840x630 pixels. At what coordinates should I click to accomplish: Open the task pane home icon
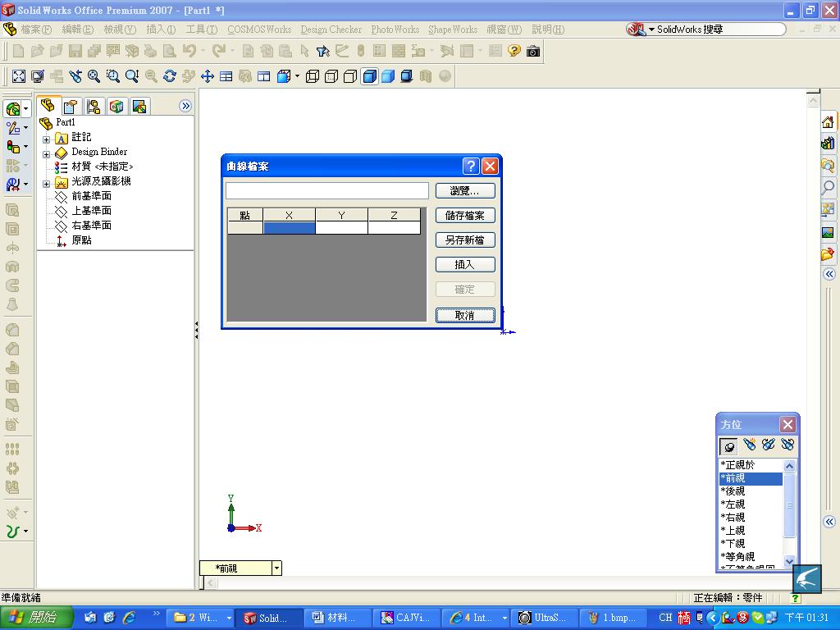coord(829,122)
